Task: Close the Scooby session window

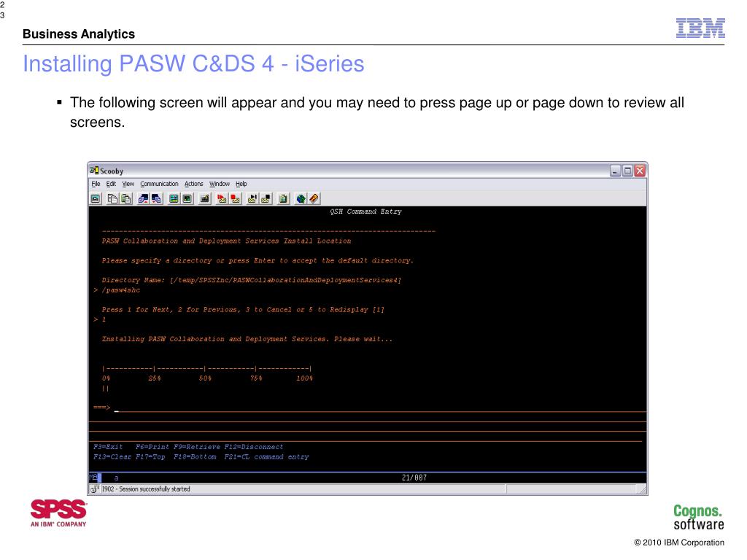Action: pos(640,171)
